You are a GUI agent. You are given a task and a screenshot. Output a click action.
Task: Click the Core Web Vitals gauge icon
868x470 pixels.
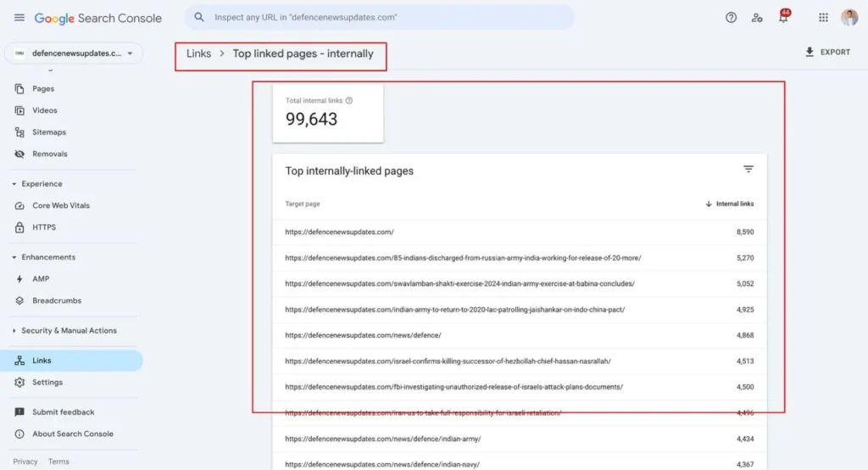coord(19,205)
